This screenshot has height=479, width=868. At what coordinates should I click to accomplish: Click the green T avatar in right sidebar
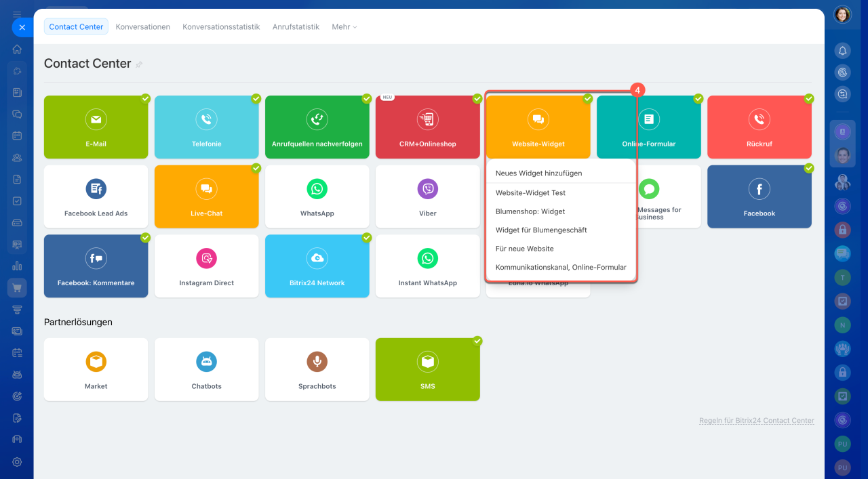pos(842,277)
